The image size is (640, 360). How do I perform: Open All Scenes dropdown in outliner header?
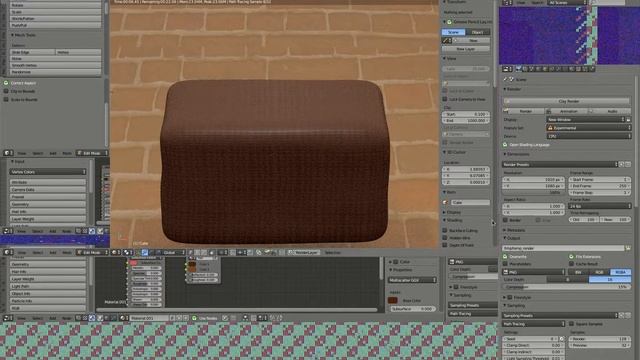pos(568,2)
